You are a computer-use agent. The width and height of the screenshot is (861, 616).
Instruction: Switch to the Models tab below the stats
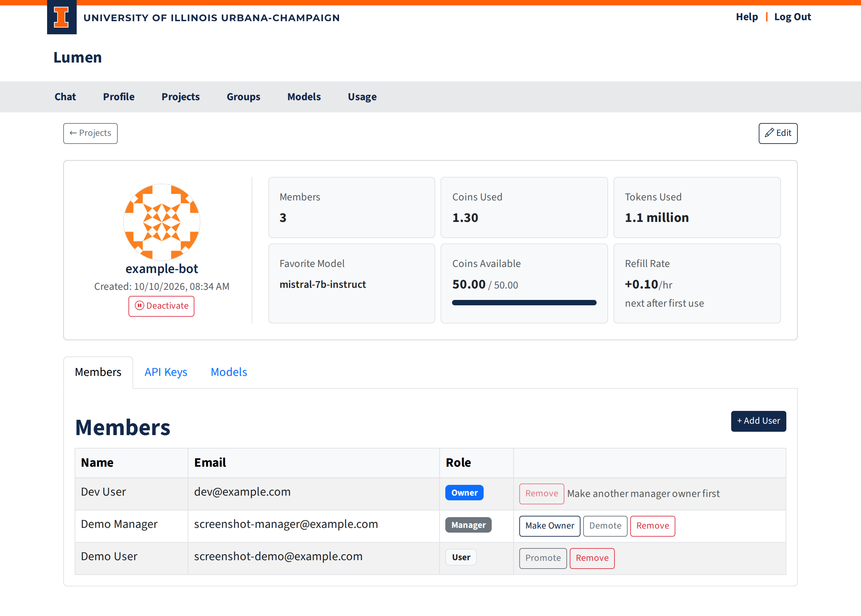pos(229,372)
